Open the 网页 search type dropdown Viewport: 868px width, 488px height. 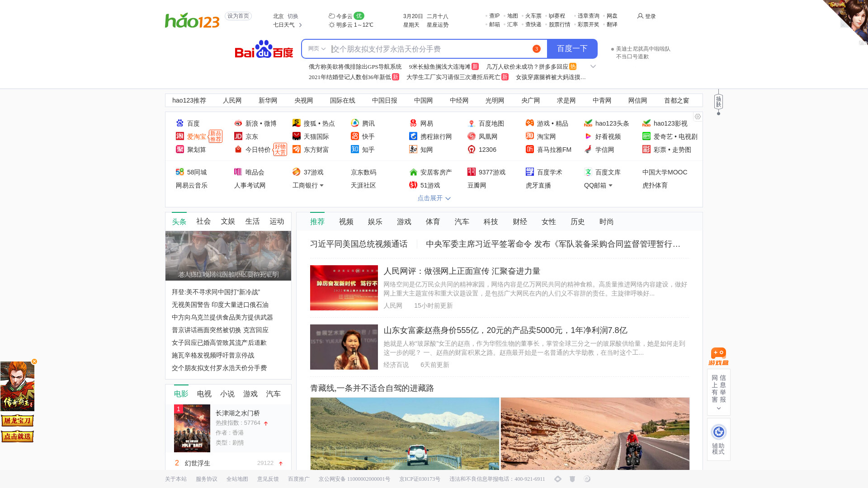[317, 49]
